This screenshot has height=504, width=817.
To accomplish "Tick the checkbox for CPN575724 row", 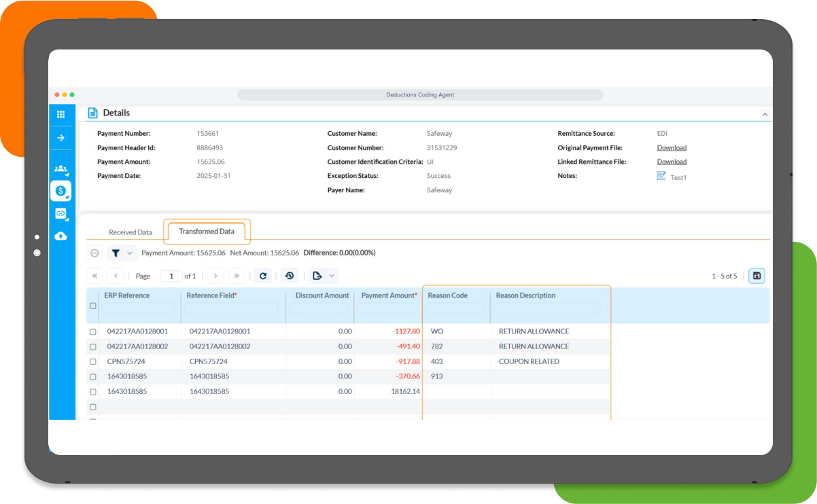I will (93, 361).
